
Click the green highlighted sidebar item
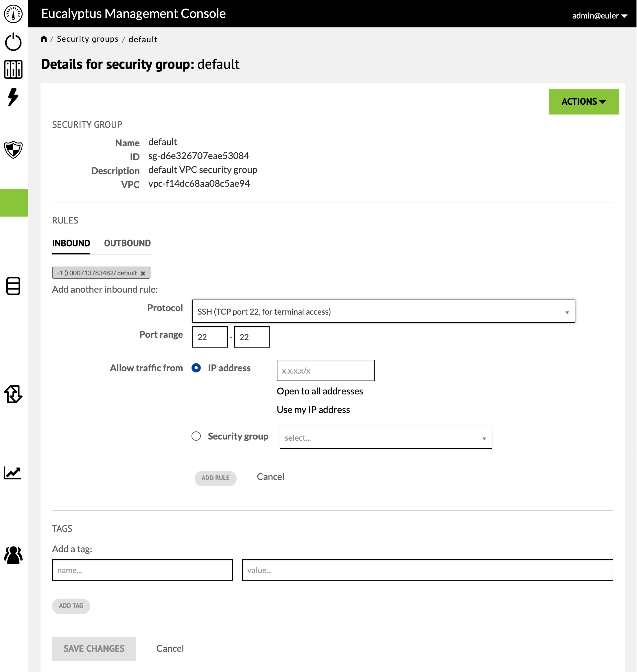pos(14,203)
